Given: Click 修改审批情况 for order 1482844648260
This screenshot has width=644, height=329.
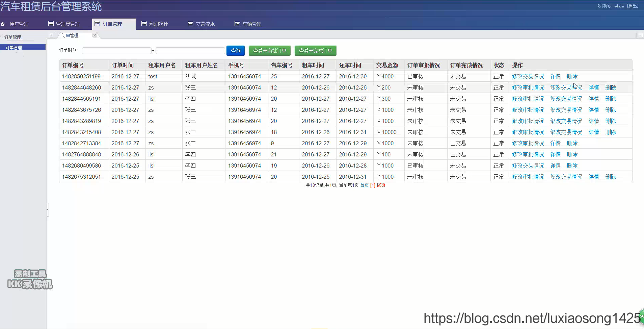Looking at the screenshot, I should pyautogui.click(x=528, y=87).
